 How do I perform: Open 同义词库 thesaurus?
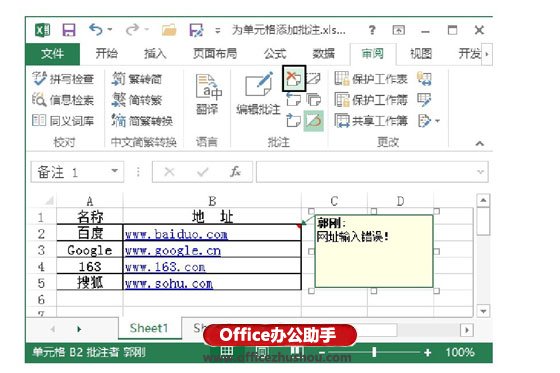63,121
